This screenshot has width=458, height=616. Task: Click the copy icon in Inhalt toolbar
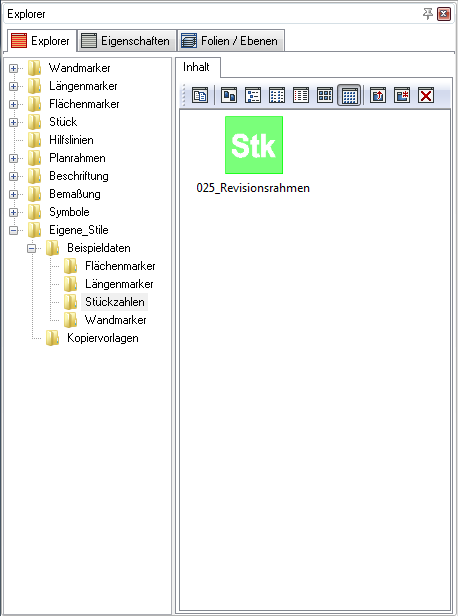pyautogui.click(x=200, y=95)
